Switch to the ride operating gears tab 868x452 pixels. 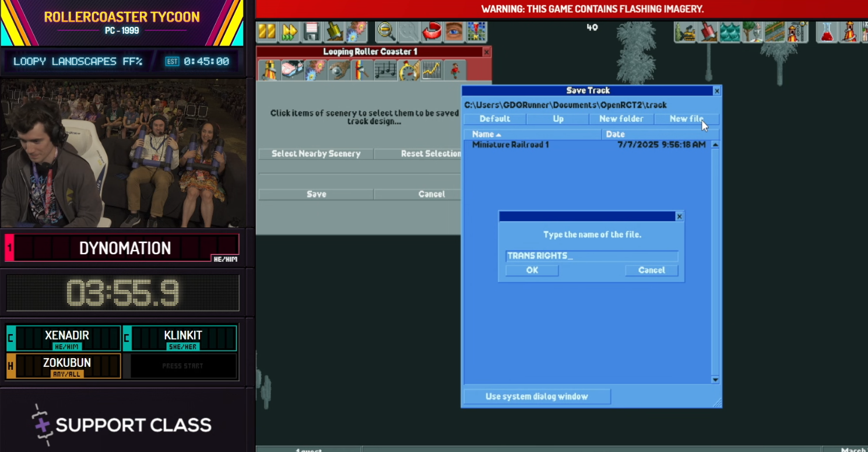pos(316,70)
